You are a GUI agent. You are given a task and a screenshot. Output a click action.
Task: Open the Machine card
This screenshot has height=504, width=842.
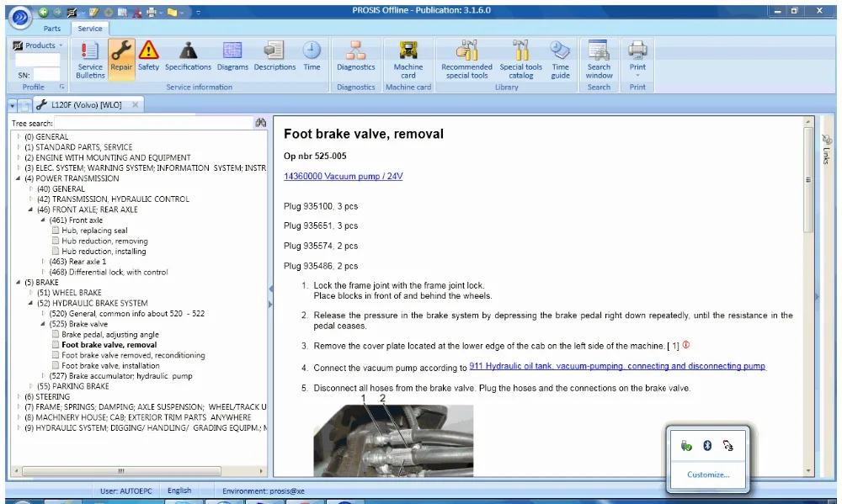[x=408, y=58]
